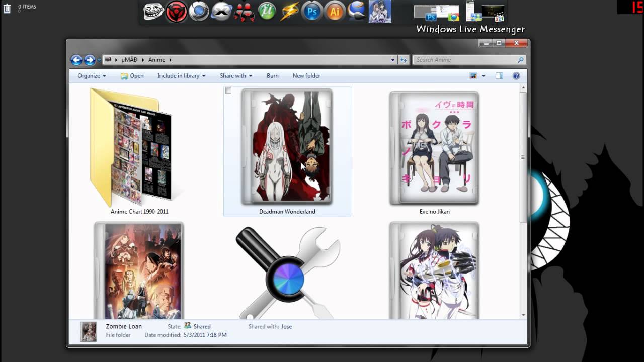Viewport: 644px width, 362px height.
Task: Go back in Explorer navigation
Action: 76,60
